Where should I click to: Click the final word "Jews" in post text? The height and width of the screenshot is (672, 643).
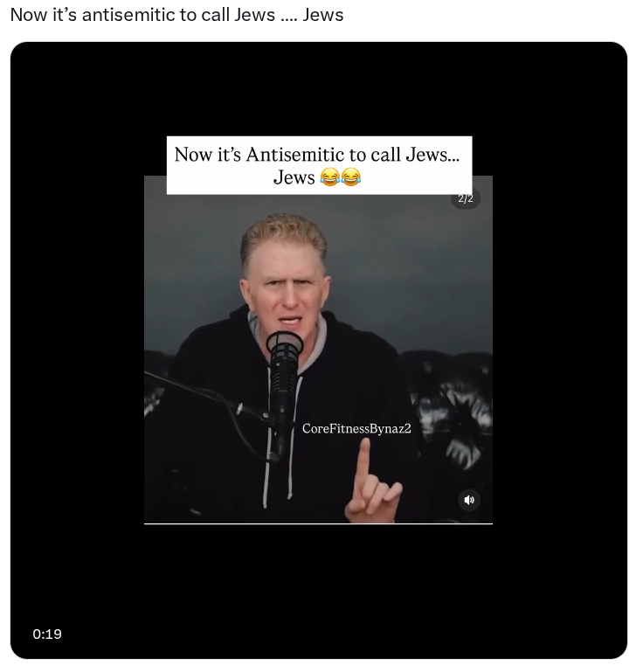click(323, 15)
